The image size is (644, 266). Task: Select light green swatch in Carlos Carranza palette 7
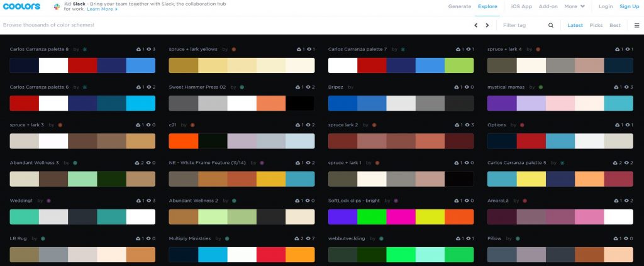[x=459, y=65]
